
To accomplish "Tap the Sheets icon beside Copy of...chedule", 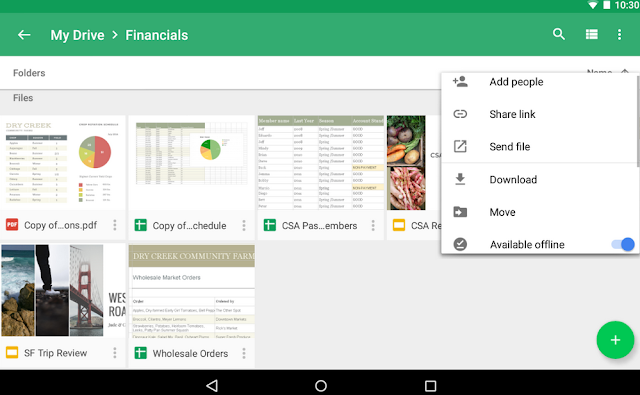I will tap(140, 225).
